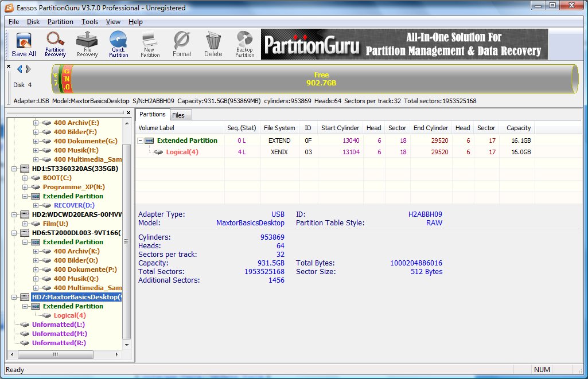The height and width of the screenshot is (379, 588).
Task: Close the disk tree panel
Action: pos(128,112)
